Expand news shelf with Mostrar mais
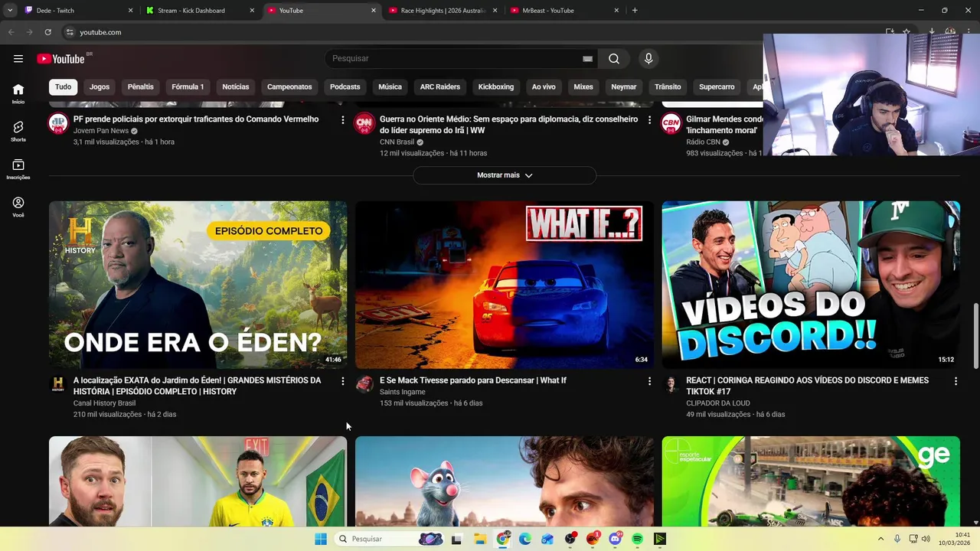 point(505,175)
